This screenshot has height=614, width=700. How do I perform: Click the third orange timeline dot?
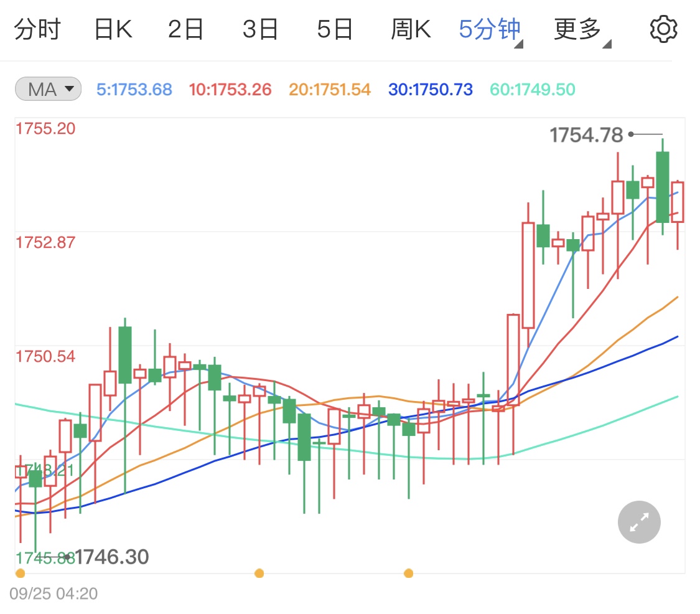(x=408, y=574)
